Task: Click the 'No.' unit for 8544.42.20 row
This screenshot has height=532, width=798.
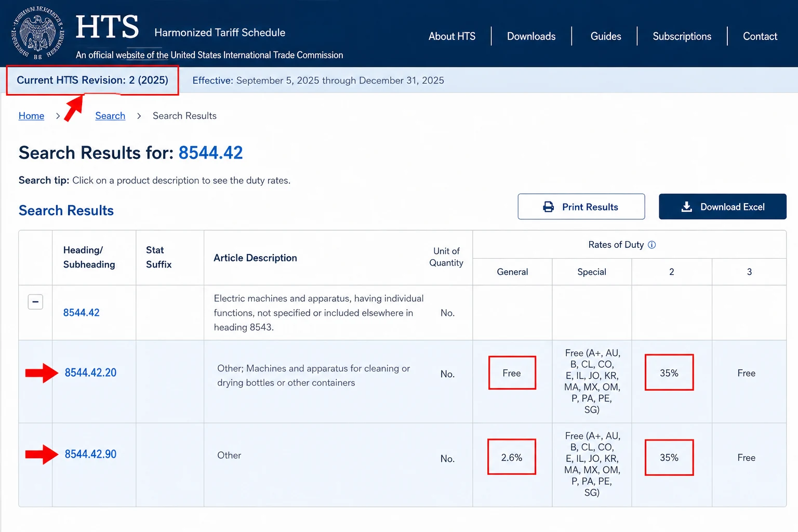Action: point(447,374)
